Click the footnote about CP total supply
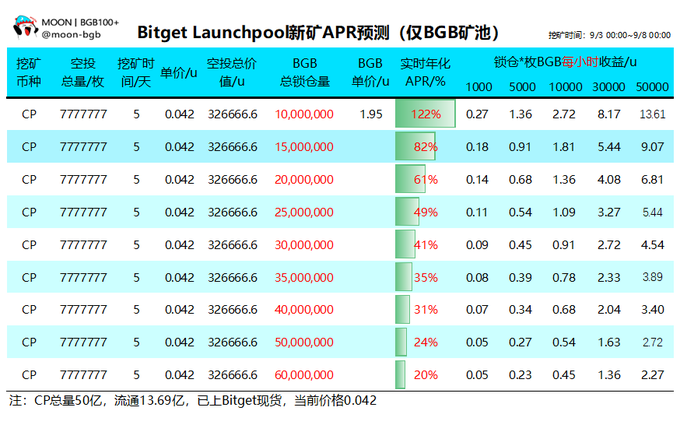Image resolution: width=680 pixels, height=425 pixels. pos(193,400)
